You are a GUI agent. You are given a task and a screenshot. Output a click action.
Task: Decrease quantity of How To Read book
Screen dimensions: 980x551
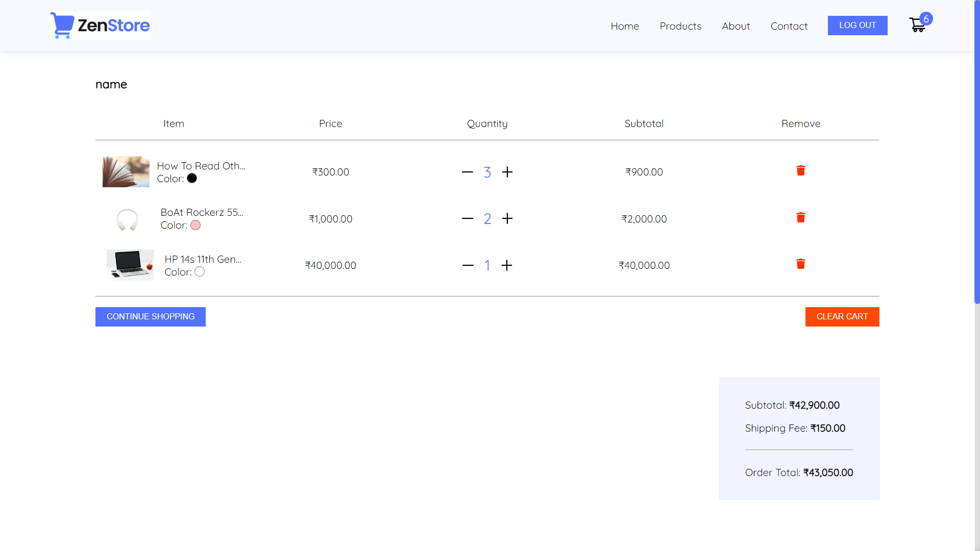tap(468, 172)
